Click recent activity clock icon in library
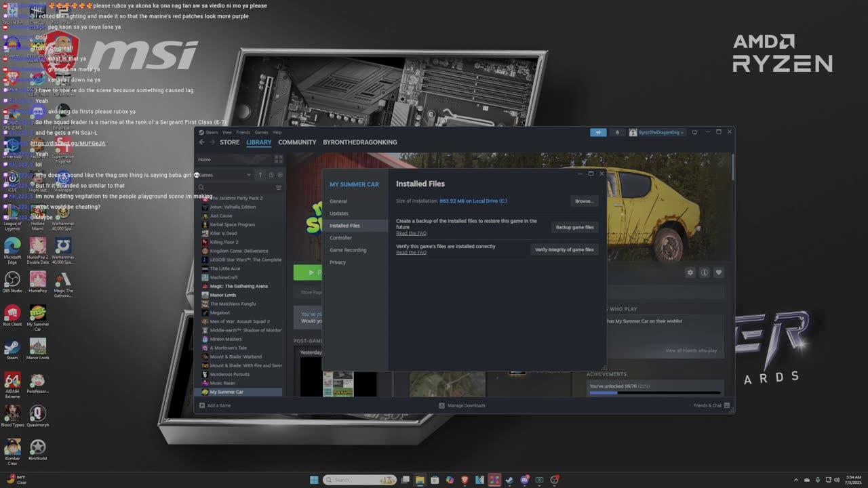This screenshot has width=868, height=488. (x=271, y=175)
